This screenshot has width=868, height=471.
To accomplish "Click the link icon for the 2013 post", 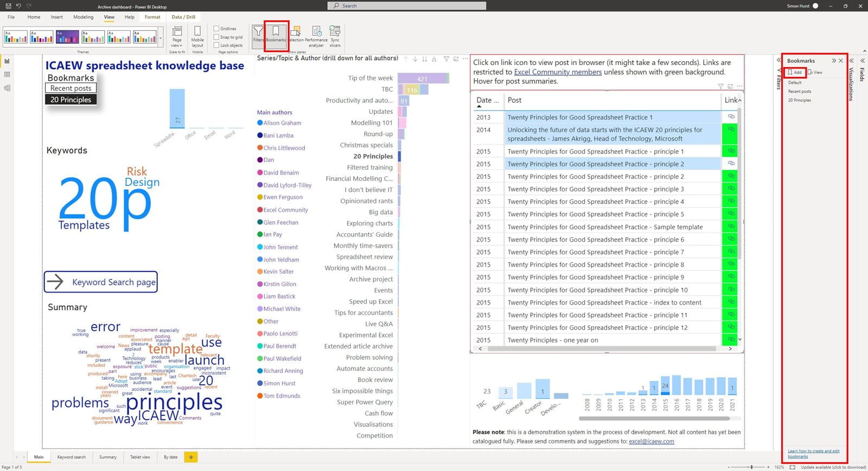I will click(x=731, y=117).
